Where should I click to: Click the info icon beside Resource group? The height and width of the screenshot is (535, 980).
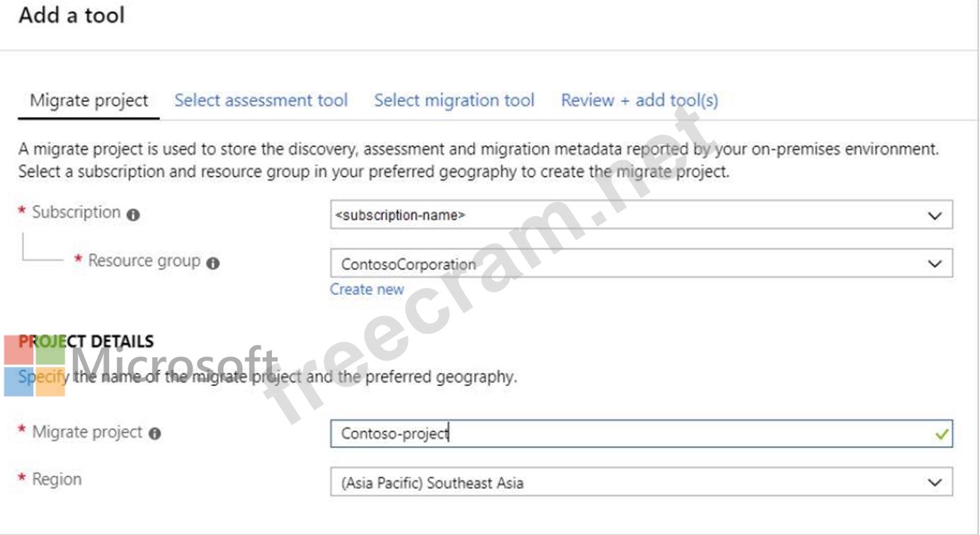[x=213, y=263]
